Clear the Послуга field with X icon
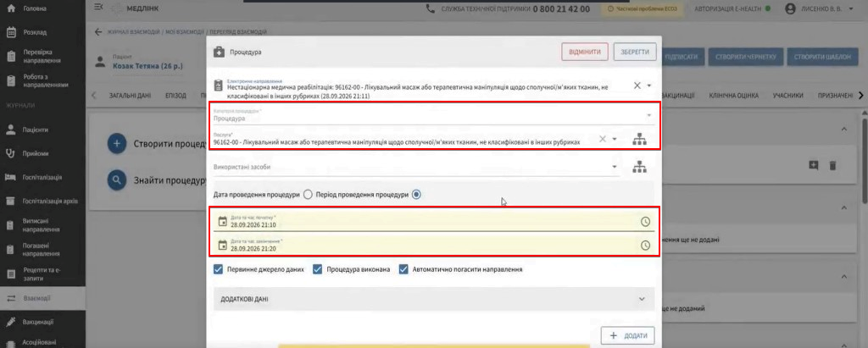Image resolution: width=868 pixels, height=348 pixels. 603,139
